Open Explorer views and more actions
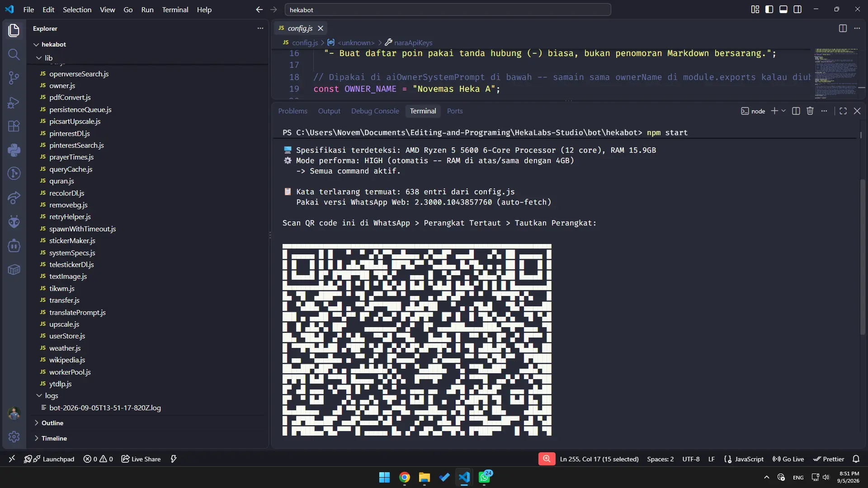The width and height of the screenshot is (868, 488). (260, 28)
